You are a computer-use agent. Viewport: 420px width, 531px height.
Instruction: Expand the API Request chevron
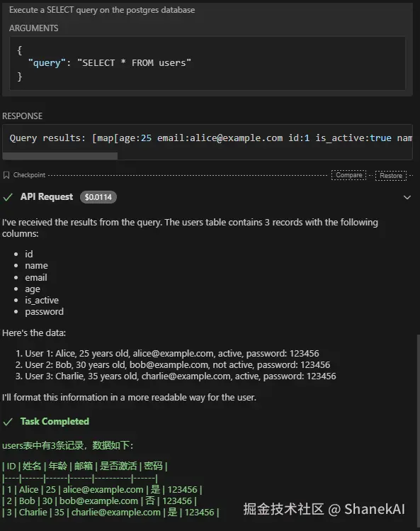407,197
